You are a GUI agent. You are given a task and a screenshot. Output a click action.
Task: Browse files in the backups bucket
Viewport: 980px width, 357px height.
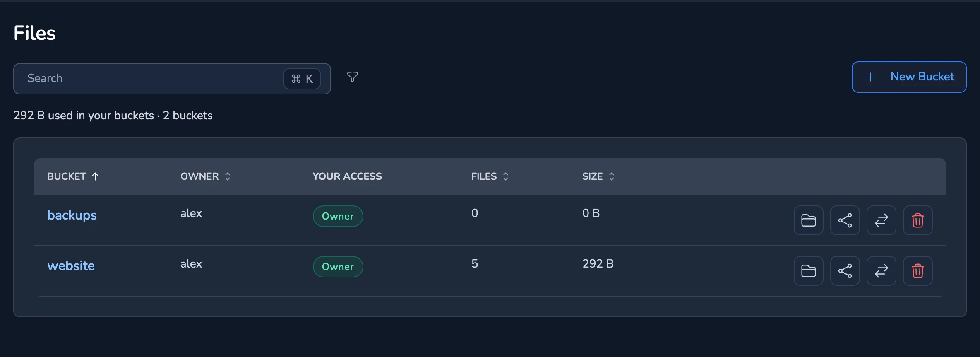[x=808, y=220]
